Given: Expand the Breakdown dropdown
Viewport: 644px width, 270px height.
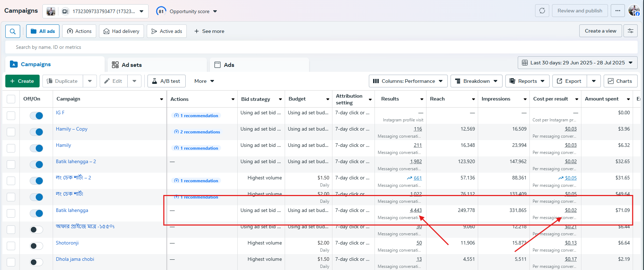Looking at the screenshot, I should [476, 81].
